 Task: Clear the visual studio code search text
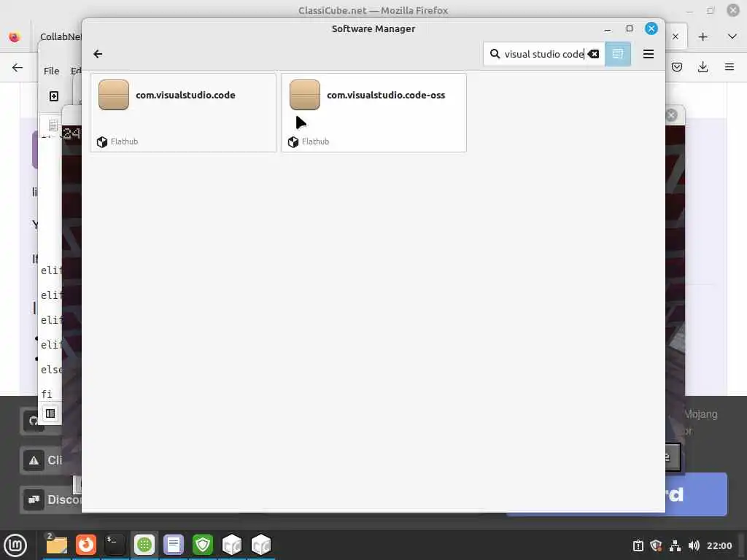pos(593,54)
